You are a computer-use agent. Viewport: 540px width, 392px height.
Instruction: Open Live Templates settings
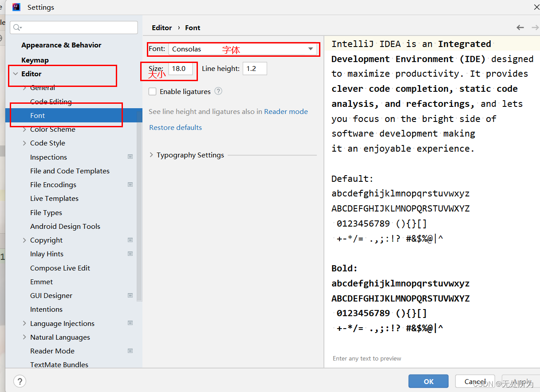click(x=54, y=198)
